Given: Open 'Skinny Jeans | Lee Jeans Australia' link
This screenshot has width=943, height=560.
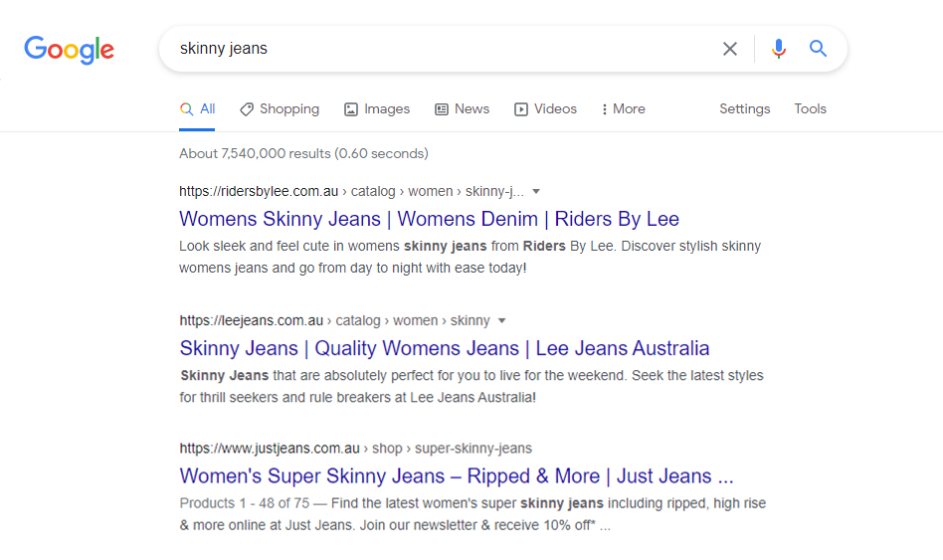Looking at the screenshot, I should 445,348.
